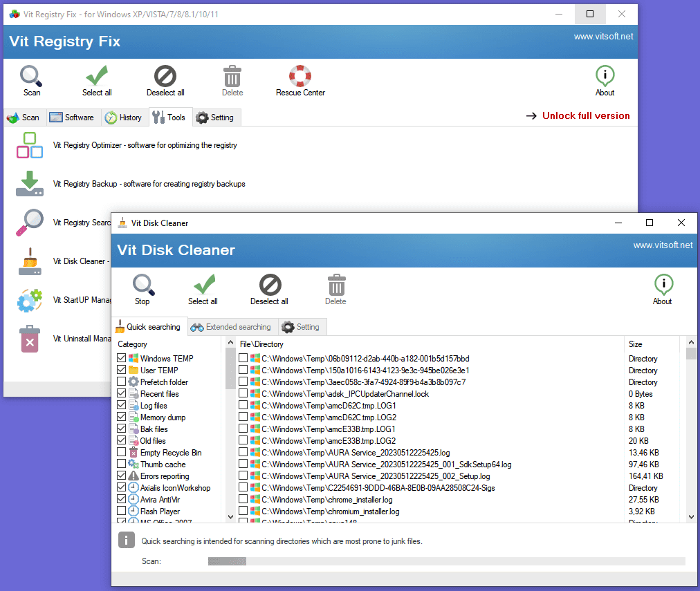Click the Scan progress bar
Image resolution: width=700 pixels, height=591 pixels.
[x=446, y=561]
